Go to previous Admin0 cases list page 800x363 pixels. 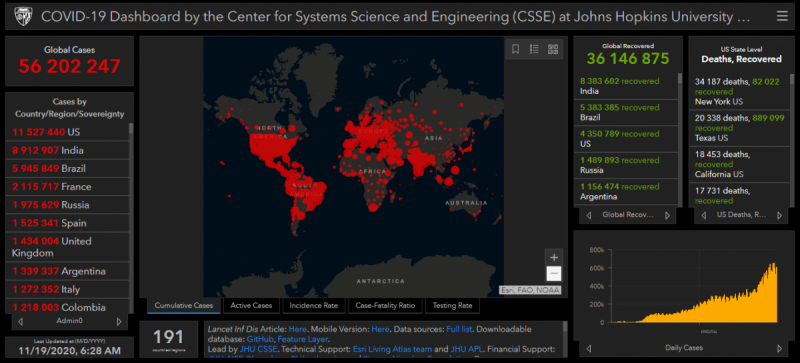[x=20, y=322]
